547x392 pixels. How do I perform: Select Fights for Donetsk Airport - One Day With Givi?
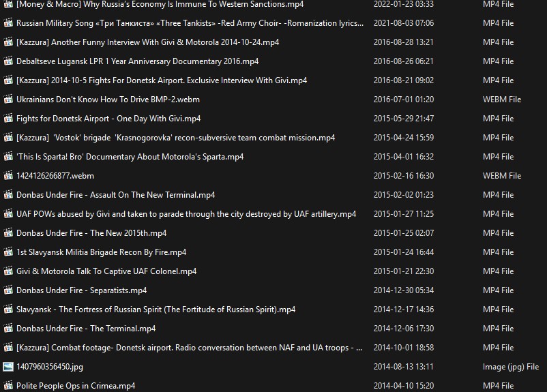[108, 119]
